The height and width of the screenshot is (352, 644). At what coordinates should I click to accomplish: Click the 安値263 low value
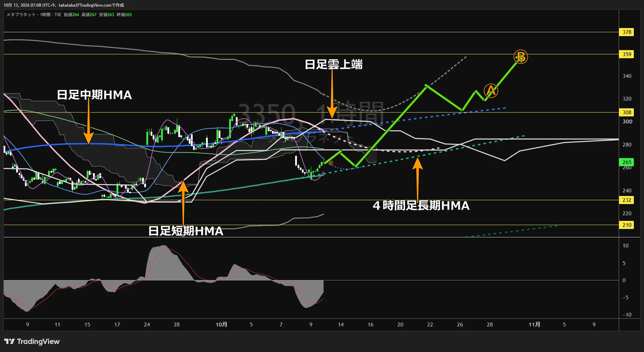coord(106,15)
